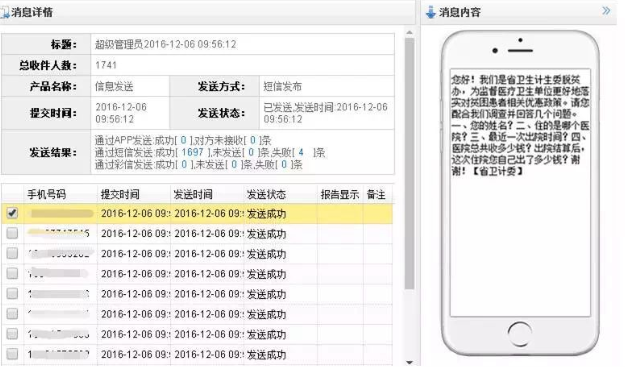Uncheck the highlighted first row checkbox

[x=12, y=213]
